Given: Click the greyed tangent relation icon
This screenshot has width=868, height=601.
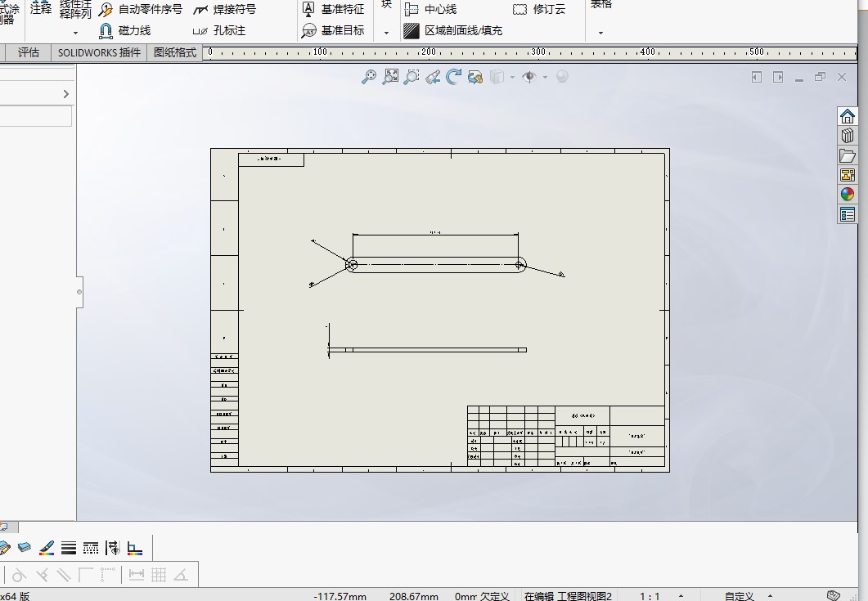Looking at the screenshot, I should point(19,575).
